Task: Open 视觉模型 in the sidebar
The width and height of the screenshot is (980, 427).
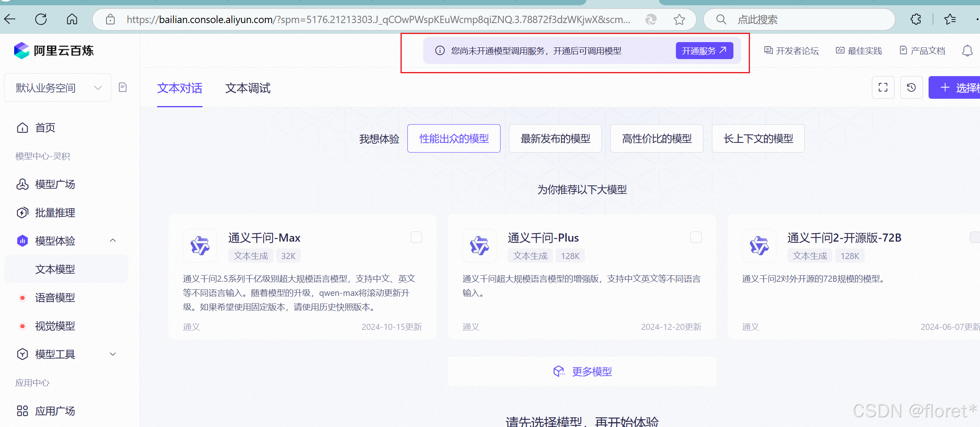Action: click(x=55, y=326)
